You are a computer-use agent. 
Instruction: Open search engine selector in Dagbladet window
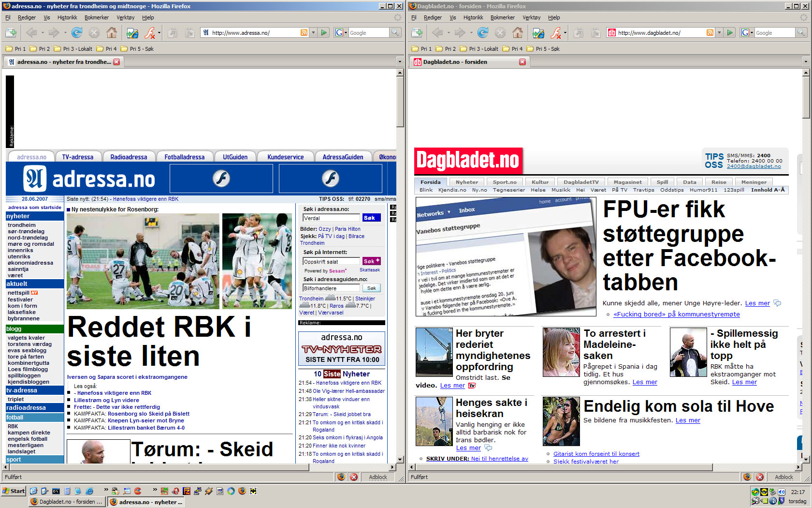(x=747, y=32)
